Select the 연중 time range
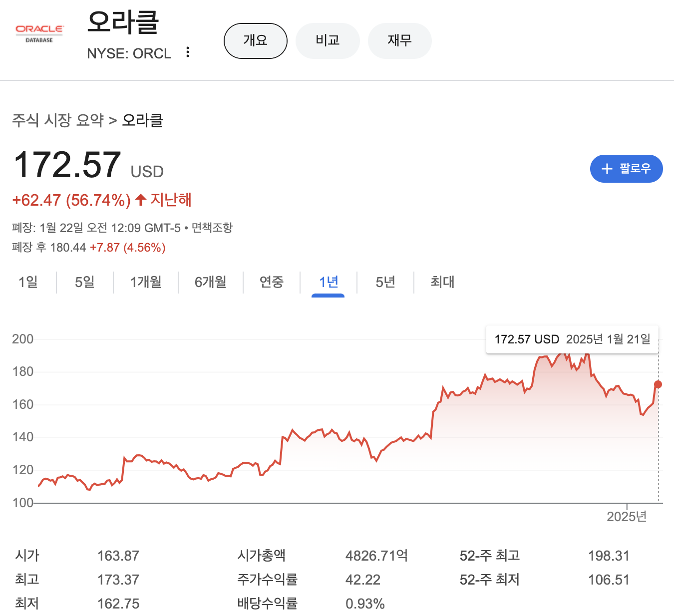 click(x=272, y=282)
